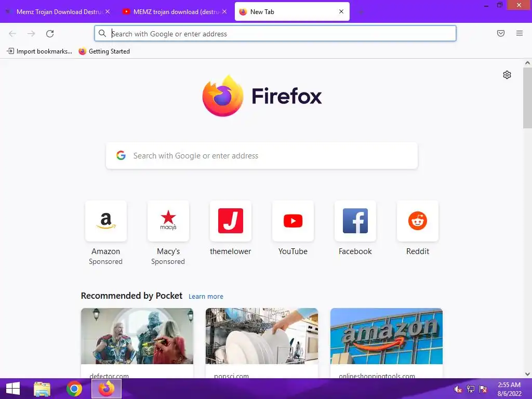This screenshot has width=532, height=399.
Task: Open File Explorer from the taskbar
Action: click(42, 389)
